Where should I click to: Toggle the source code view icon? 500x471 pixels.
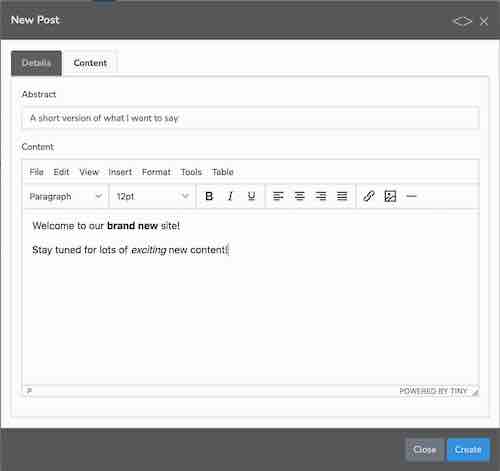pyautogui.click(x=462, y=21)
